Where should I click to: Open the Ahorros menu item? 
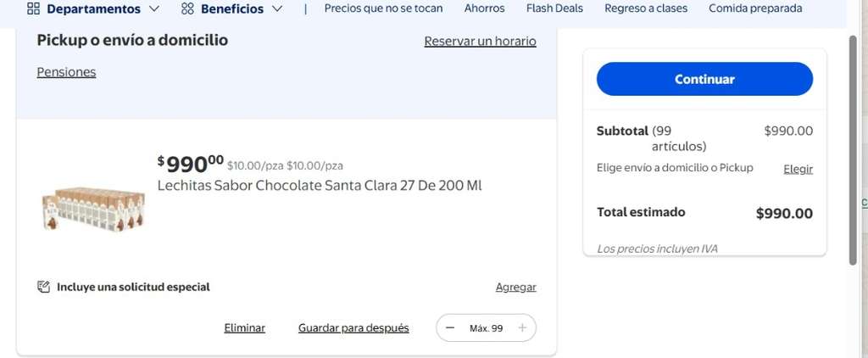(484, 8)
